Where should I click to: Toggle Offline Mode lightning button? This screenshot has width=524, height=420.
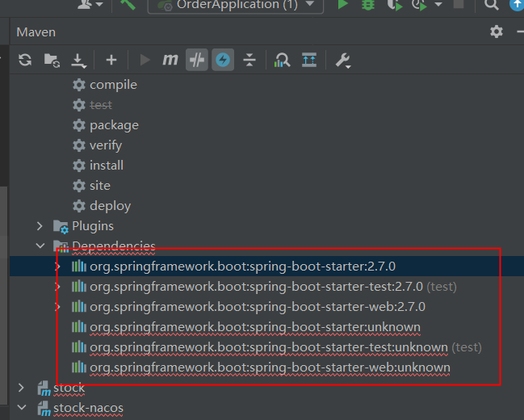(x=223, y=60)
